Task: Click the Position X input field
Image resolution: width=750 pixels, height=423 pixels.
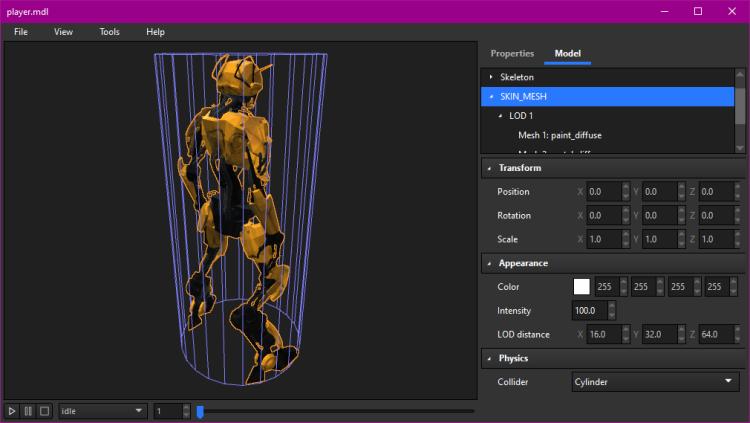Action: point(603,192)
